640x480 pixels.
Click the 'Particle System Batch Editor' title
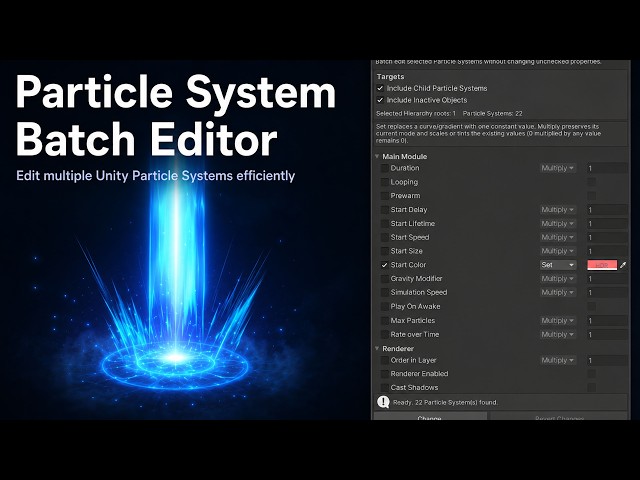(176, 115)
